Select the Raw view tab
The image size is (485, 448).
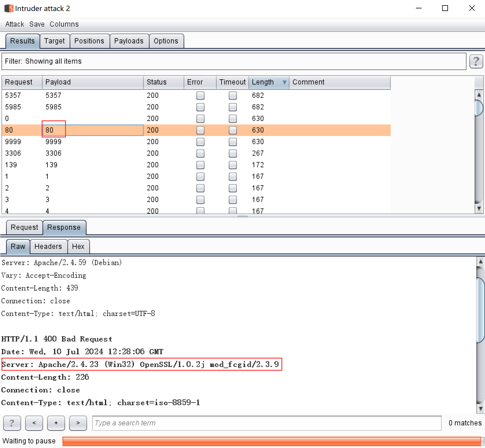coord(18,247)
